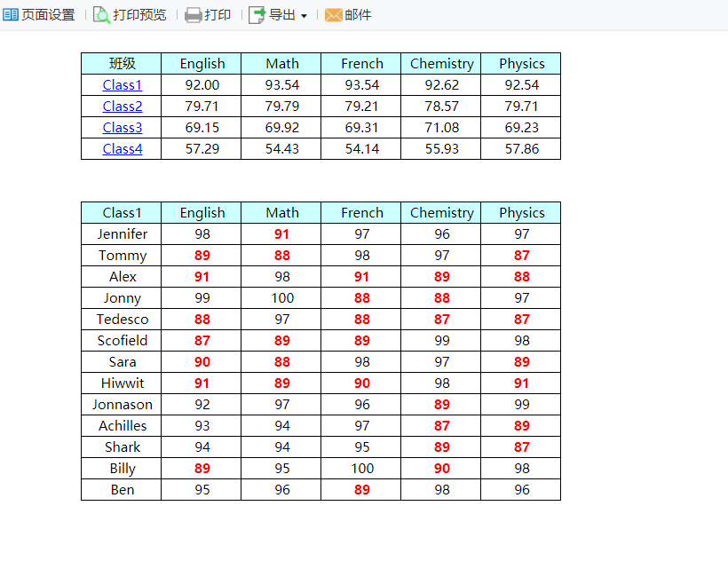
Task: Select the Sara row name cell
Action: point(121,362)
